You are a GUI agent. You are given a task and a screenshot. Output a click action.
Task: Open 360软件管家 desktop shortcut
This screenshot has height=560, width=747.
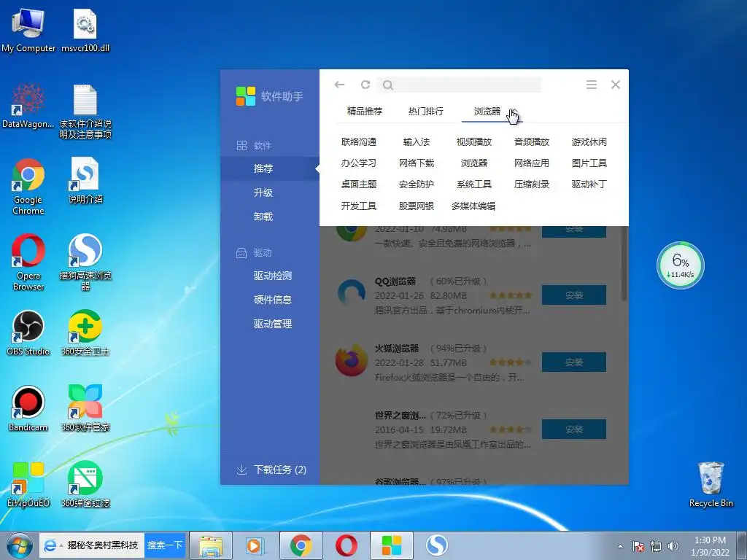85,408
